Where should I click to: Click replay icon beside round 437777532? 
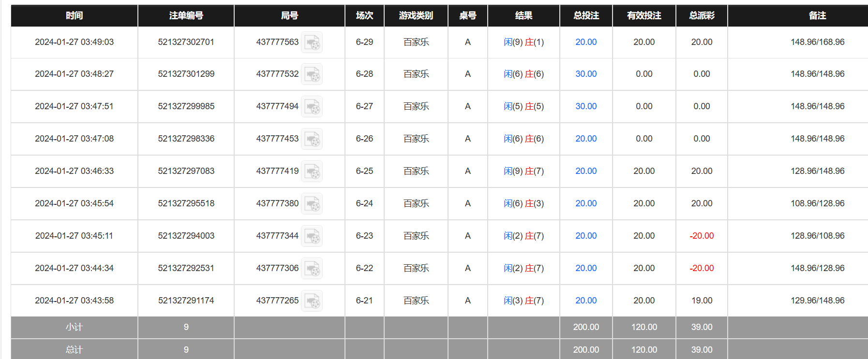(x=312, y=74)
